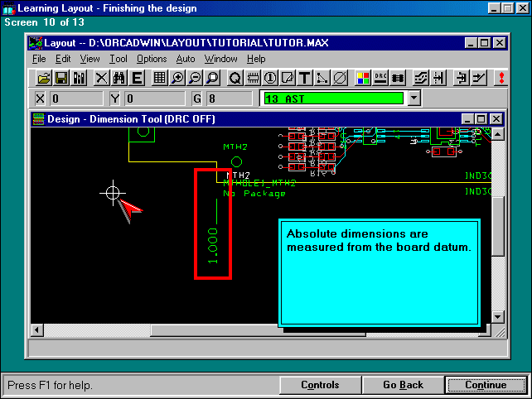This screenshot has height=399, width=532.
Task: Click the binoculars Find icon
Action: 118,78
